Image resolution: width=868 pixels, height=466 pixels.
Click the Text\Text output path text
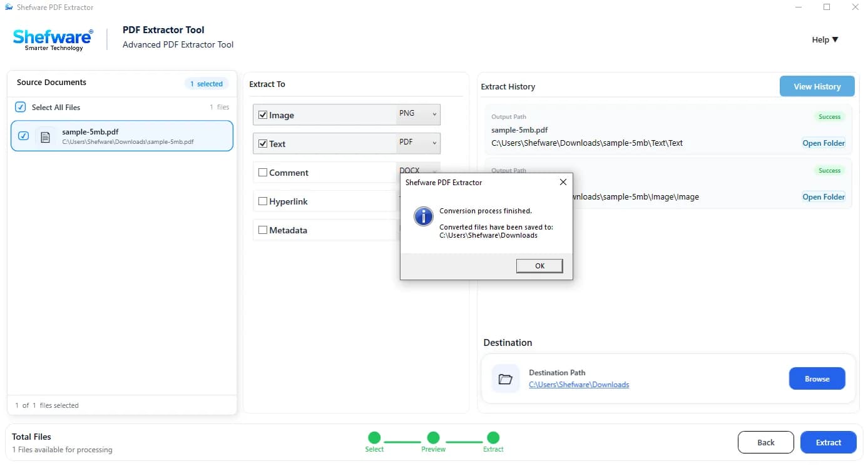[587, 143]
